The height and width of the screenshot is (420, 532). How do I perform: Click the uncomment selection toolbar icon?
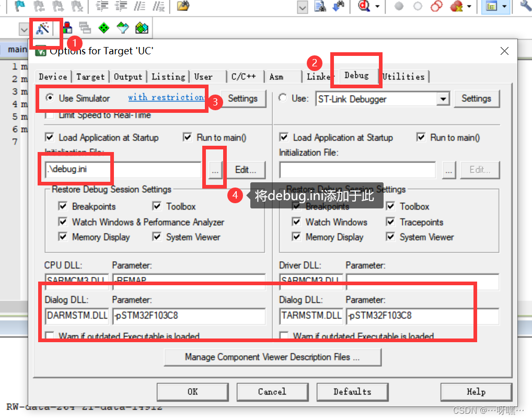158,6
